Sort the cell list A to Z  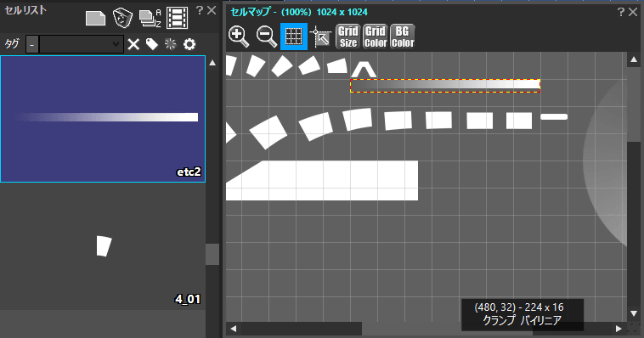pos(150,19)
